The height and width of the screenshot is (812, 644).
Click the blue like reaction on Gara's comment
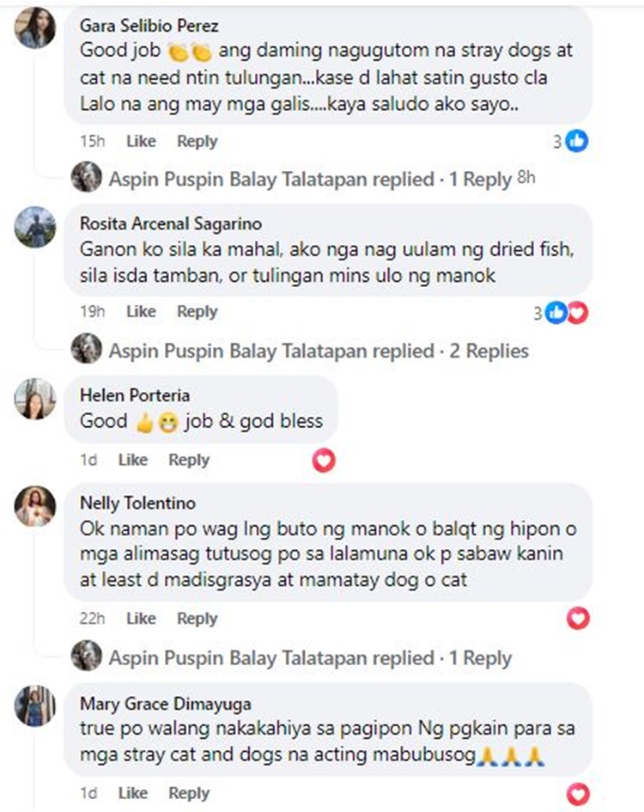[x=576, y=141]
